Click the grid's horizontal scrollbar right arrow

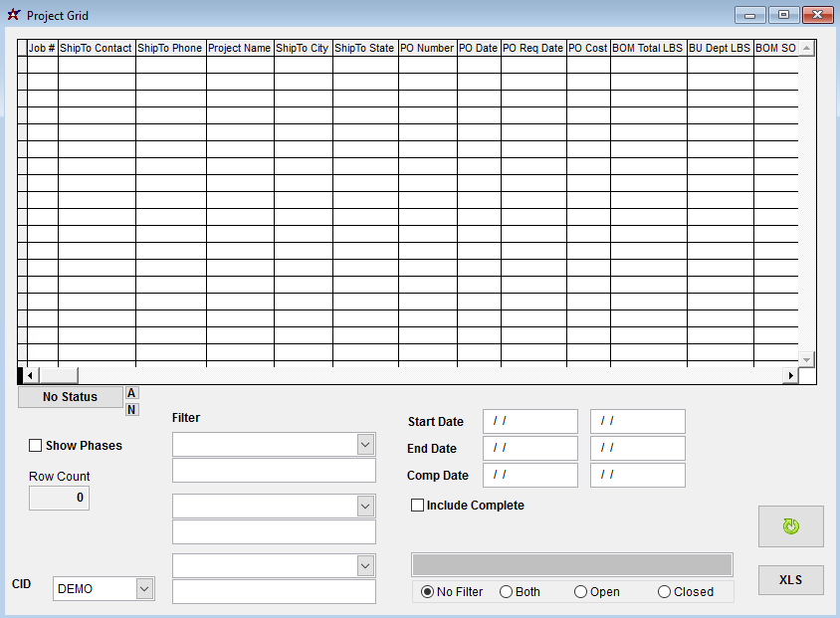pos(791,375)
